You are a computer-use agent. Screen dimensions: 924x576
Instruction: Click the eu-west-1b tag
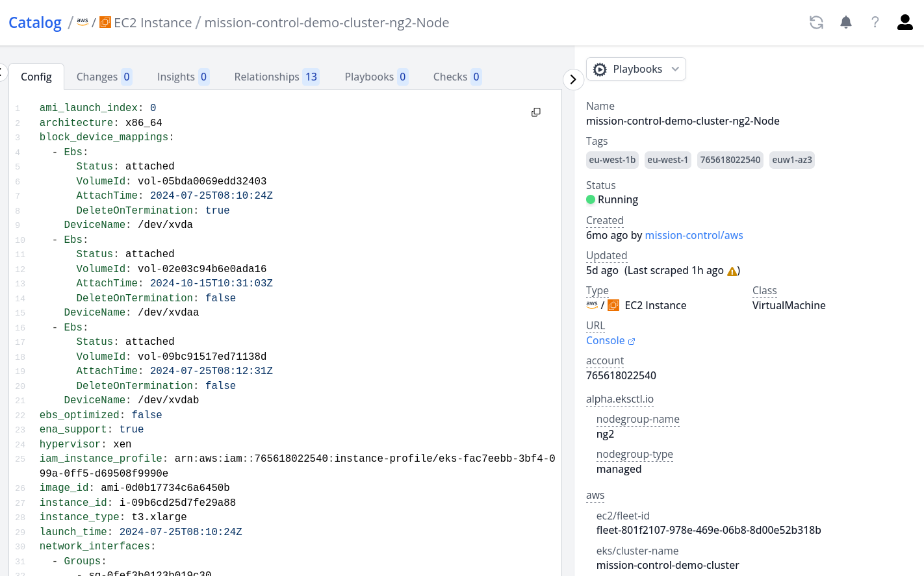point(612,160)
